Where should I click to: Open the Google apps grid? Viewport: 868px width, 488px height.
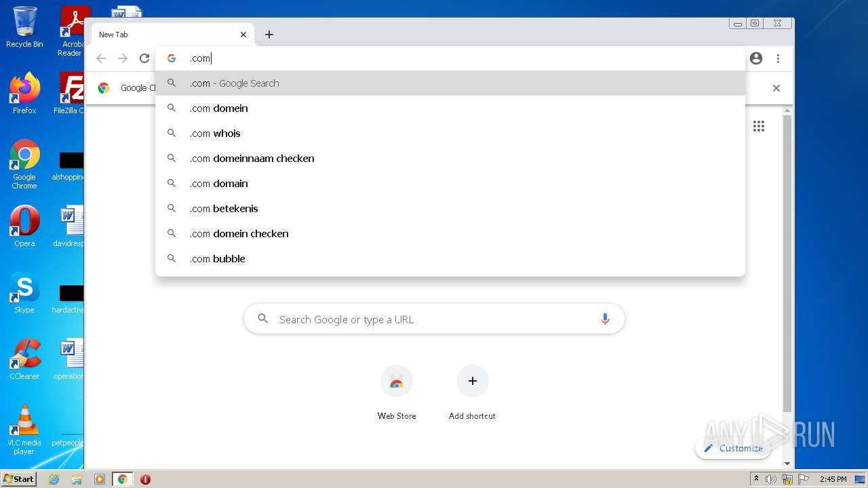759,126
